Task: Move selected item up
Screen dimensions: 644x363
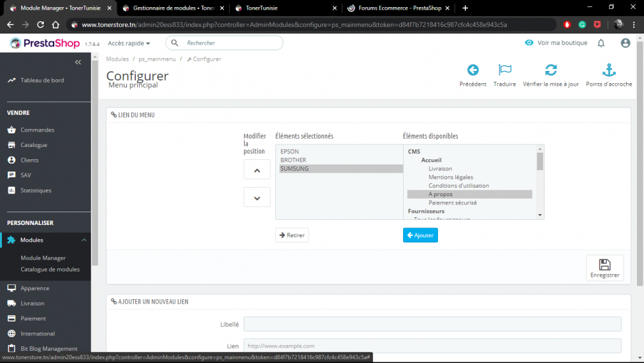Action: [x=257, y=170]
